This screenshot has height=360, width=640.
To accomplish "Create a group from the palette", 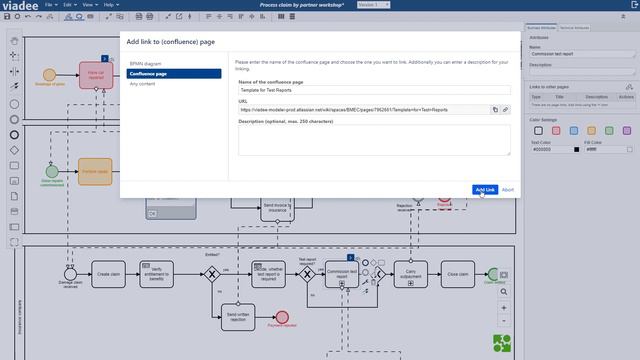I will click(x=14, y=242).
